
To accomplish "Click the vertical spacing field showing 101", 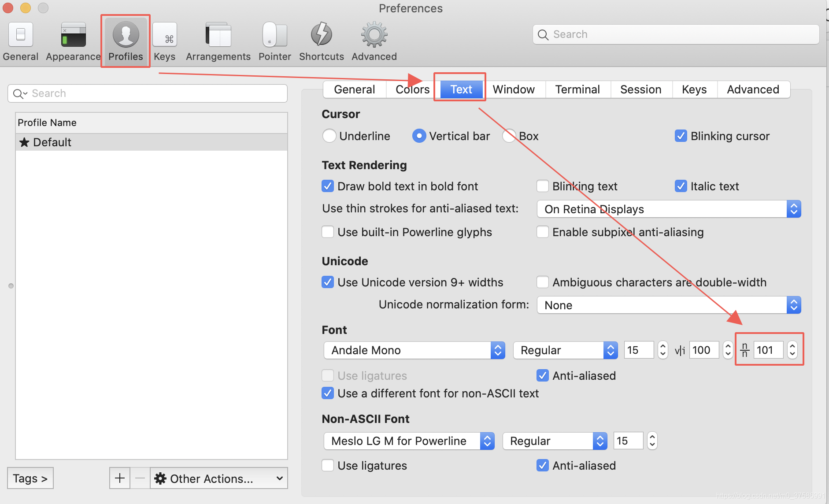I will click(x=769, y=350).
